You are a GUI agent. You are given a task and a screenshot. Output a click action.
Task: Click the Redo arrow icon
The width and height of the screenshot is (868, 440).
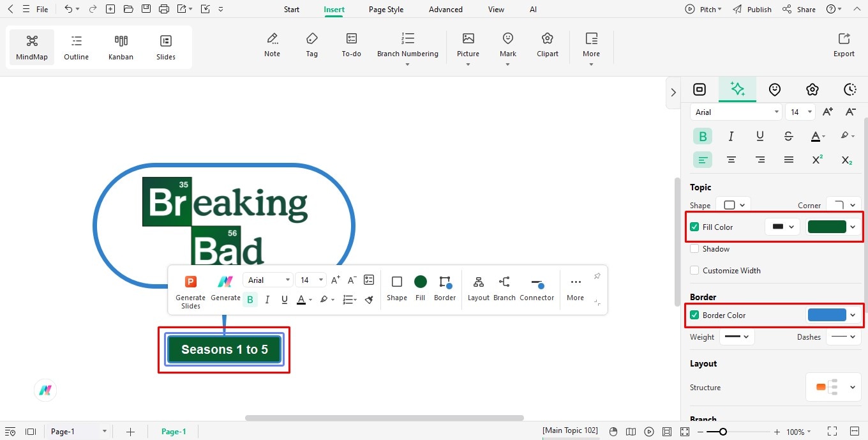tap(93, 9)
